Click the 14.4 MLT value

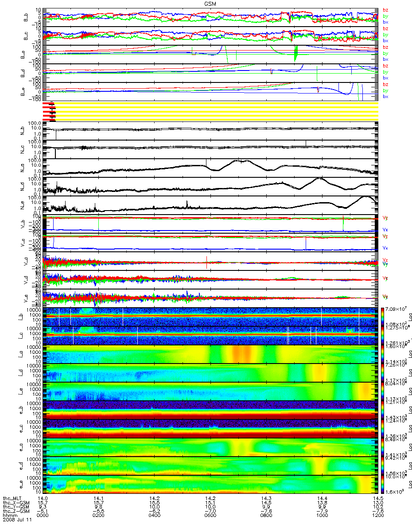[x=322, y=498]
